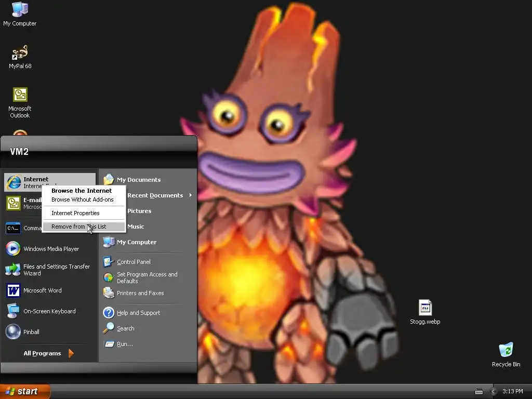Click the taskbar clock showing 3:13 PM

coord(513,392)
